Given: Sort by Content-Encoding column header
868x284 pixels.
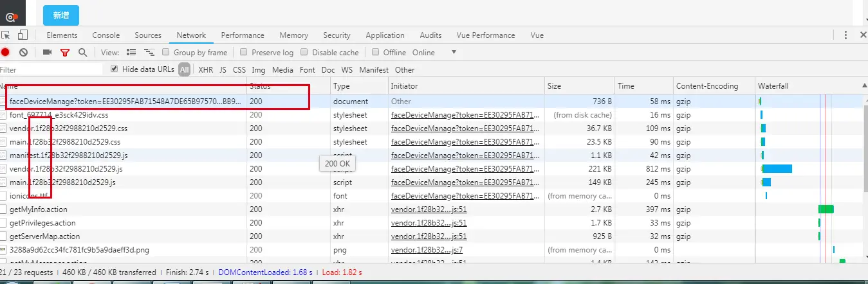Looking at the screenshot, I should (714, 85).
